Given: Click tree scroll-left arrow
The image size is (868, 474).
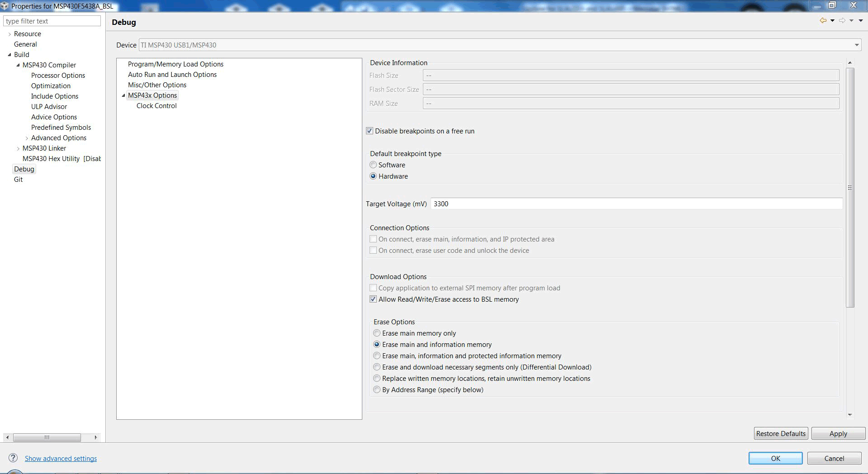Looking at the screenshot, I should click(7, 437).
